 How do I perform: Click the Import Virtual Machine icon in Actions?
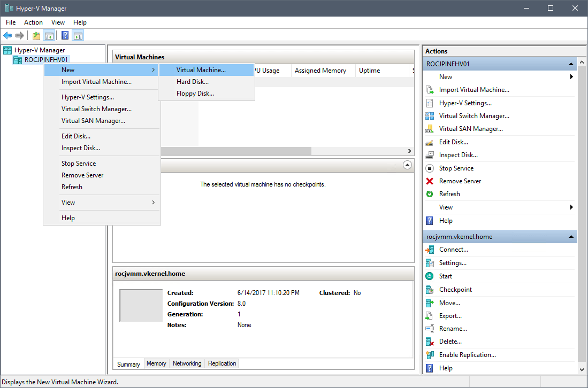coord(430,90)
